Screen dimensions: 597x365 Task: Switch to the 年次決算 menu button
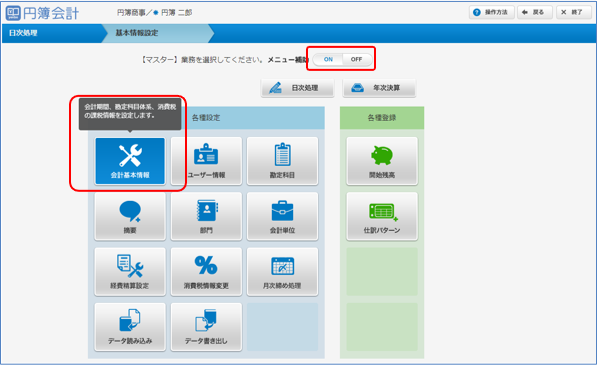coord(379,88)
